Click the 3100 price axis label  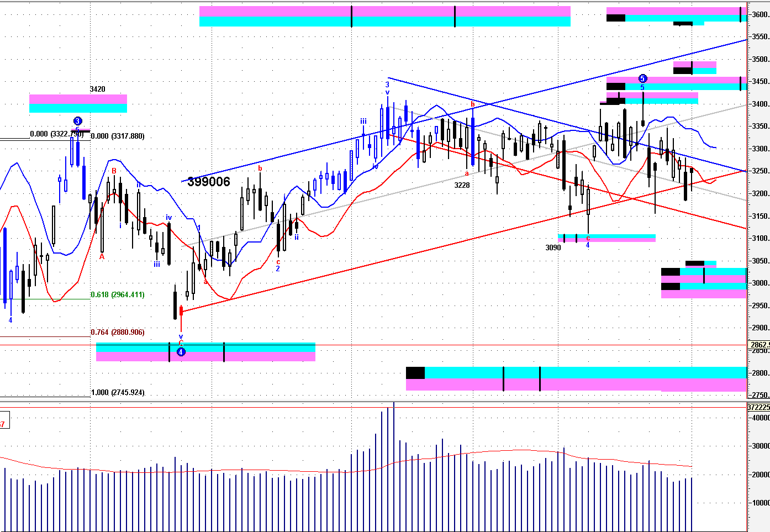point(761,238)
